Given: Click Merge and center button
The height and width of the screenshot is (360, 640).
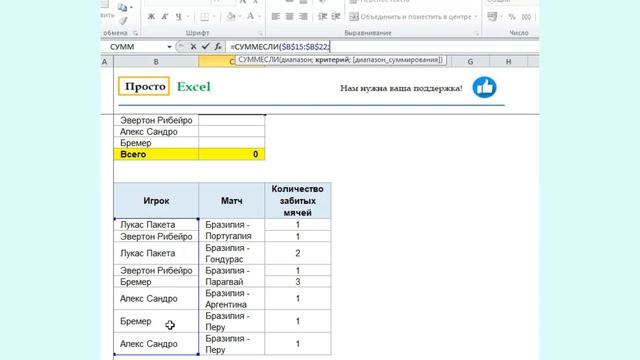Looking at the screenshot, I should (x=410, y=17).
